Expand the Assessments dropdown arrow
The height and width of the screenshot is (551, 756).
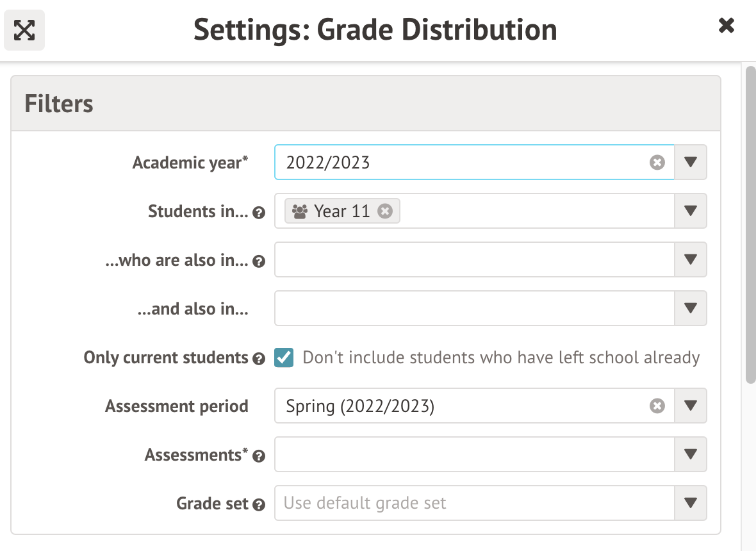pos(690,454)
